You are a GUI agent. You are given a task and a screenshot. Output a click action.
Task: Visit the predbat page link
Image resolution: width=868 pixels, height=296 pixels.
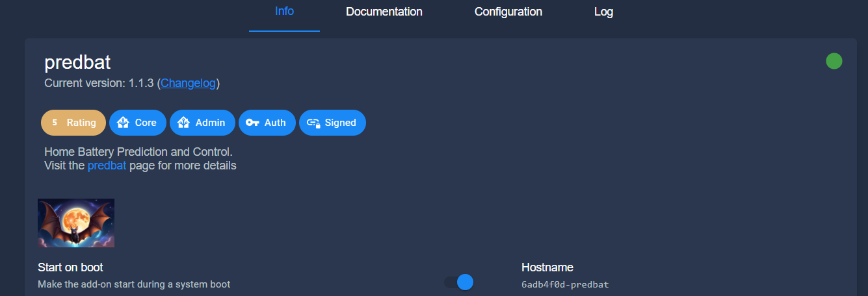[107, 166]
